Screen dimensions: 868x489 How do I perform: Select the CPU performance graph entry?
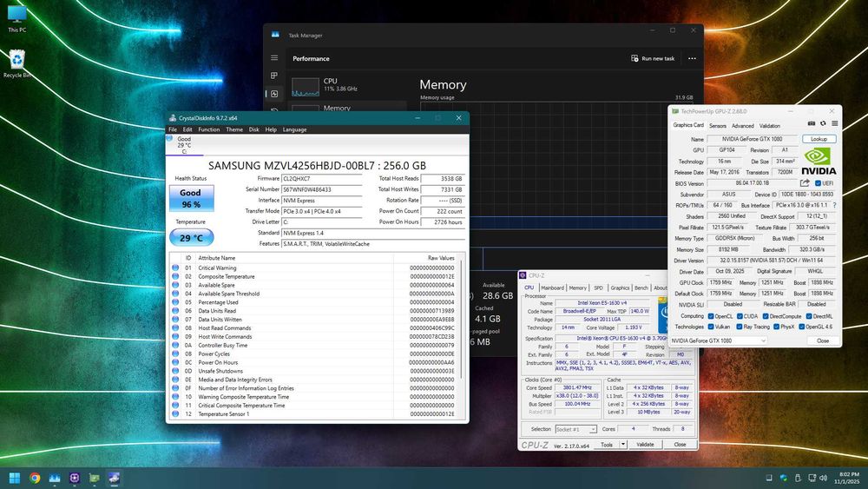click(x=349, y=85)
